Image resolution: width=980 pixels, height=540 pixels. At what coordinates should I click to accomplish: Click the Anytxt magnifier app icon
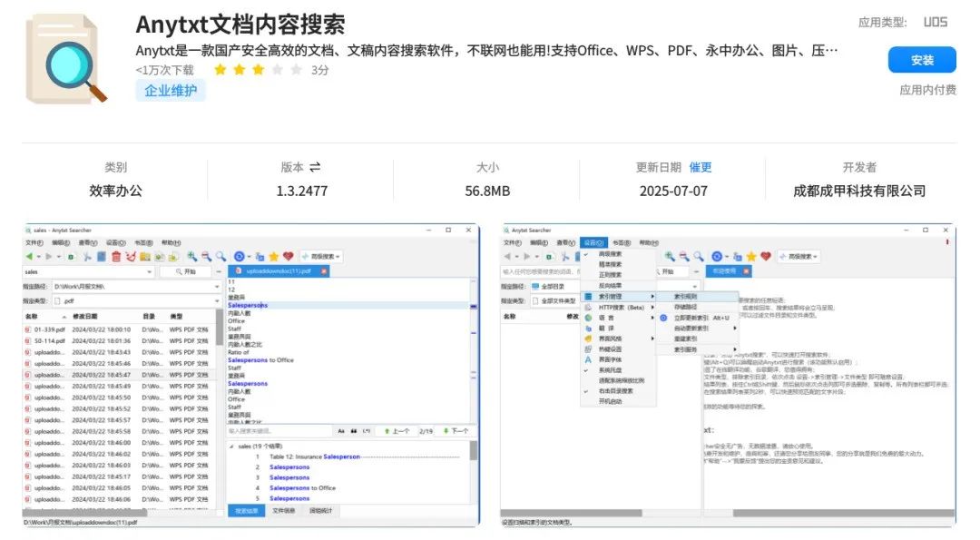pos(65,59)
